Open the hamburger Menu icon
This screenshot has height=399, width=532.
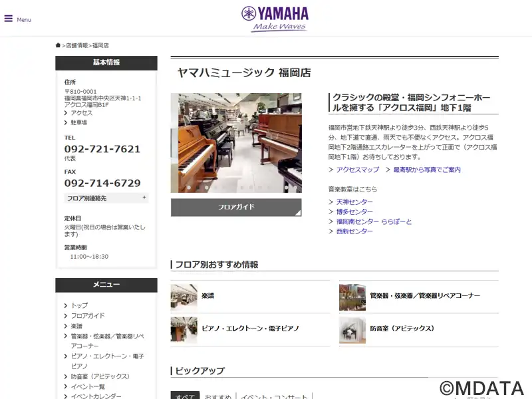click(x=9, y=19)
